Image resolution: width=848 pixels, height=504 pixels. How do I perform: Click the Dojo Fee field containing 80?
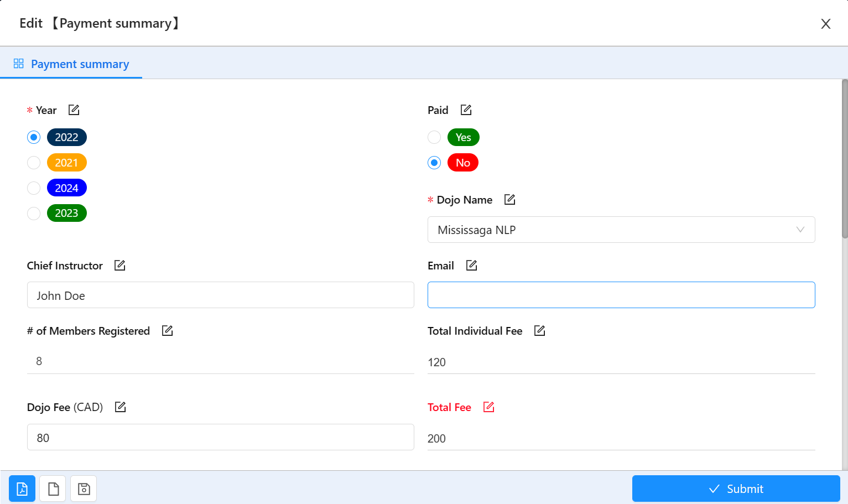point(221,437)
